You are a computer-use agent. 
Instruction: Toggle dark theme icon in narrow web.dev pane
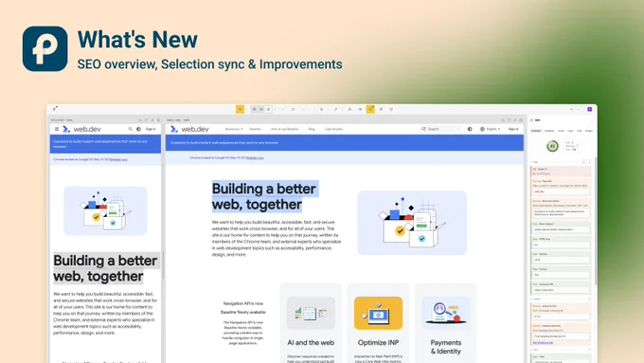139,129
